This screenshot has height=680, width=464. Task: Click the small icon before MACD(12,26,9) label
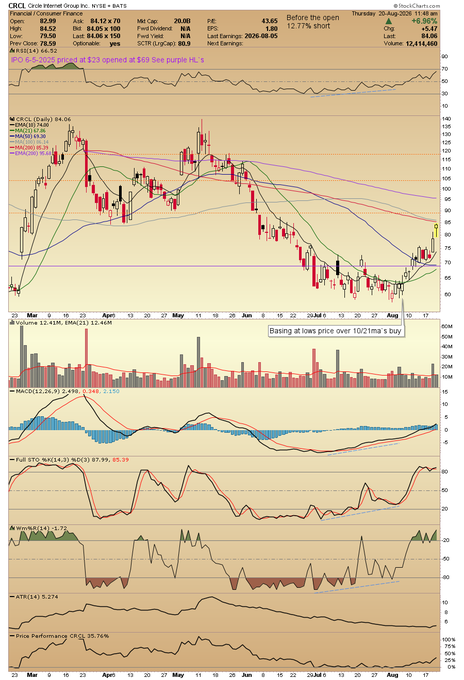pos(12,392)
